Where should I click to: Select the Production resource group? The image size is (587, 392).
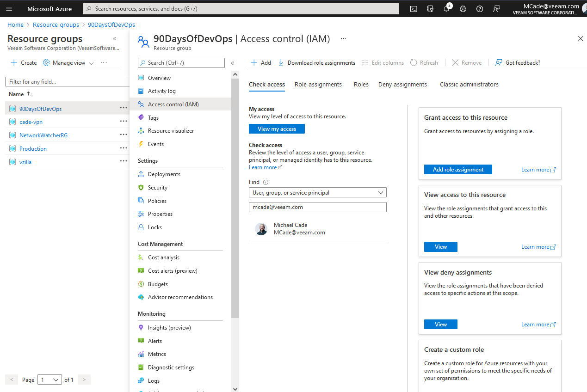pos(33,149)
